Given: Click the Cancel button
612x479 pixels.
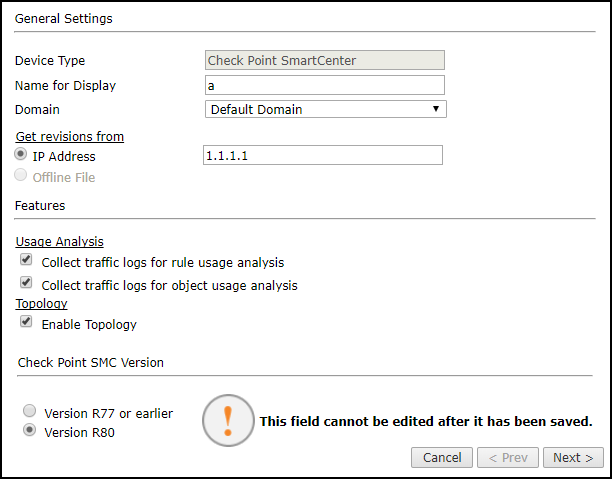Looking at the screenshot, I should tap(442, 458).
